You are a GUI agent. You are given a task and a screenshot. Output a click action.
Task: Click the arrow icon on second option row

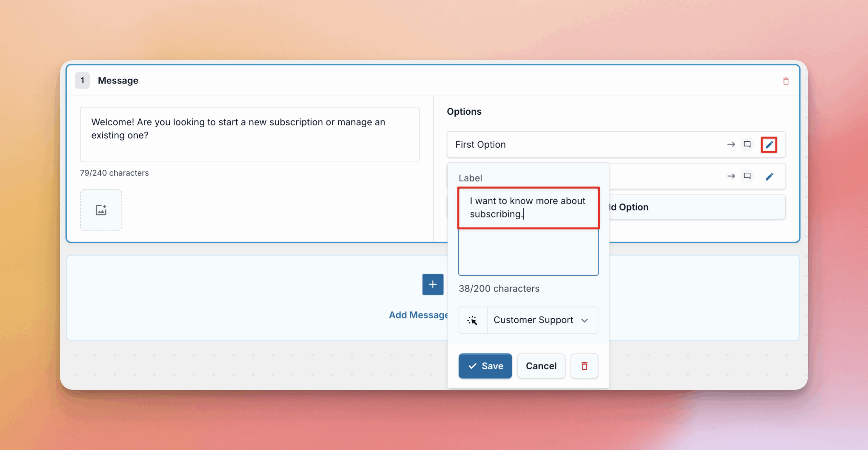731,176
